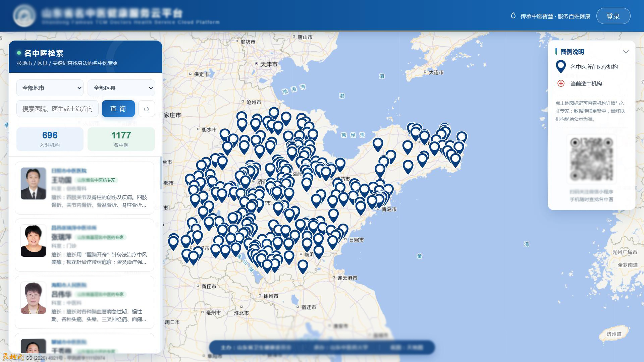Click the QR code image in the legend

(592, 159)
